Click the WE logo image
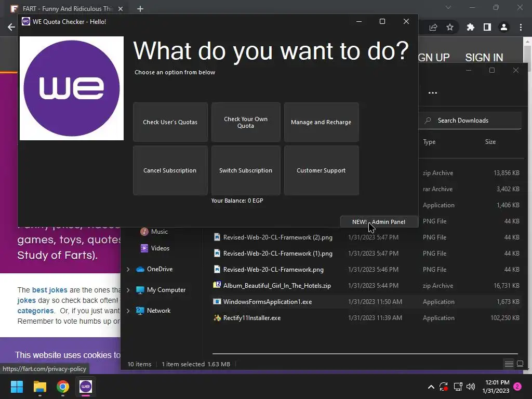The height and width of the screenshot is (399, 532). tap(72, 88)
